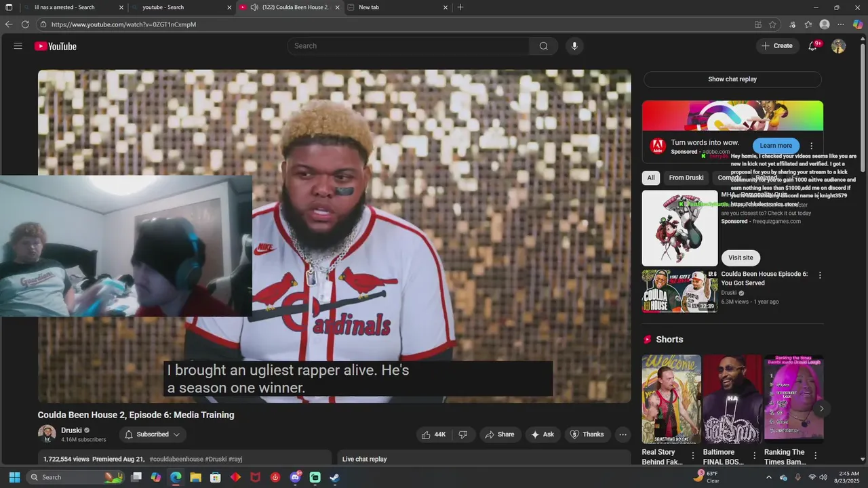Open the YouTube guide hamburger menu

coord(18,46)
